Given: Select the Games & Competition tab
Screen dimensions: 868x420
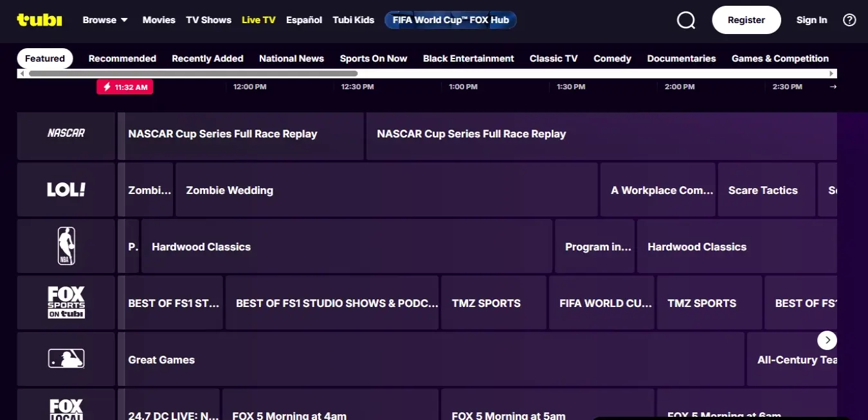Looking at the screenshot, I should [780, 58].
